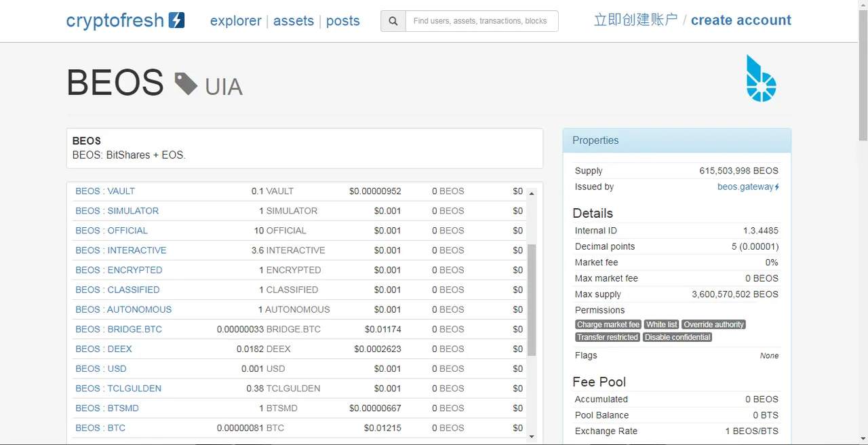Open the BEOS : USD market
This screenshot has height=445, width=868.
point(101,368)
